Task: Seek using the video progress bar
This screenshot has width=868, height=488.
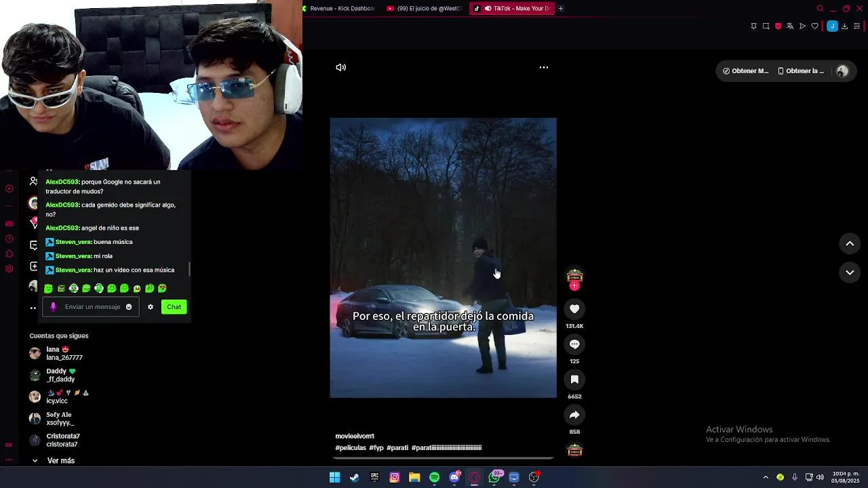Action: [x=443, y=458]
